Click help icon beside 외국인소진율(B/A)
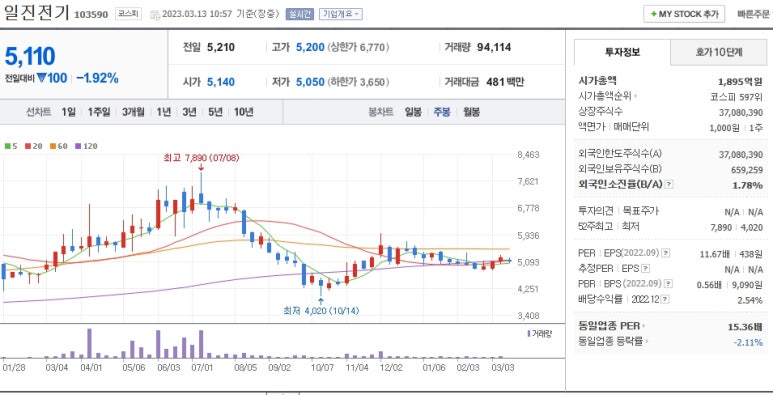 pyautogui.click(x=669, y=184)
